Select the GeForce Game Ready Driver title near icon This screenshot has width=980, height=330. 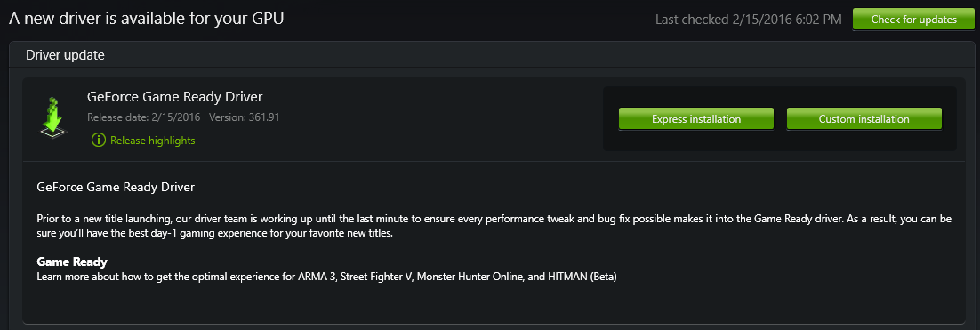point(175,97)
